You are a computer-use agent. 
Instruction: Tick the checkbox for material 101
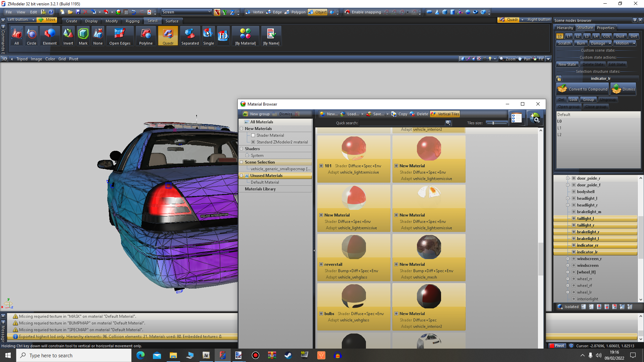(321, 166)
